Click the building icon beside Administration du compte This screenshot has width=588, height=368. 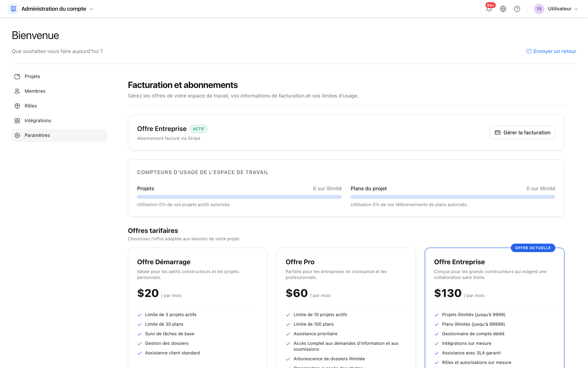[x=13, y=9]
